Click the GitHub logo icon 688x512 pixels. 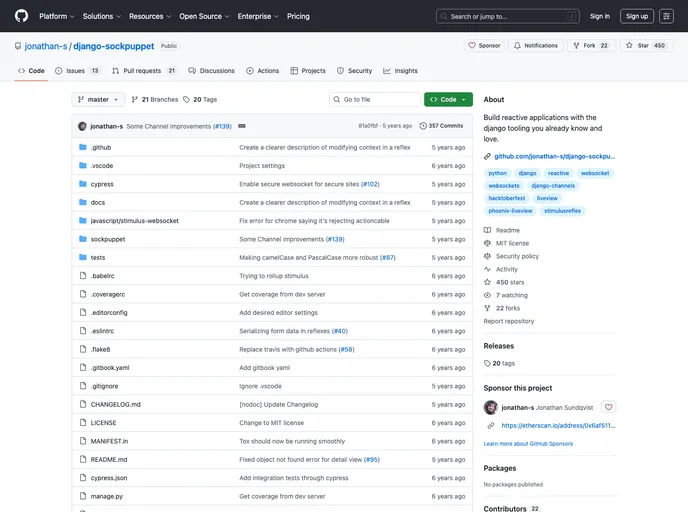click(x=21, y=16)
